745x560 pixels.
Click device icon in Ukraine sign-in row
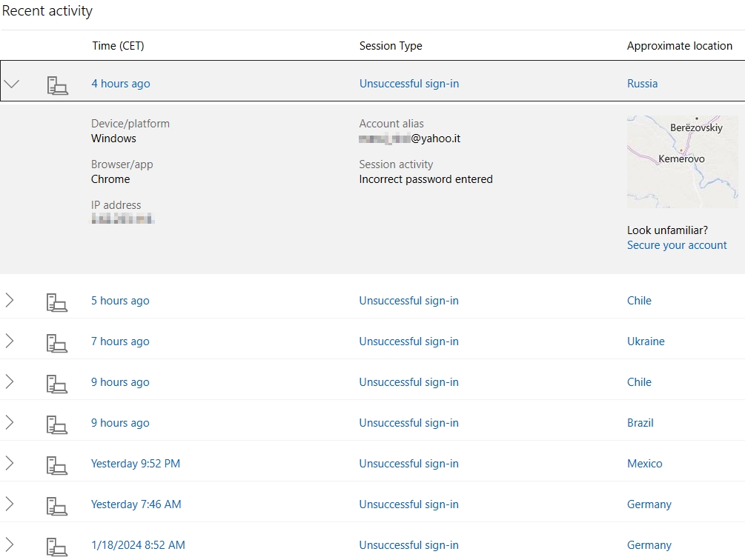[57, 342]
